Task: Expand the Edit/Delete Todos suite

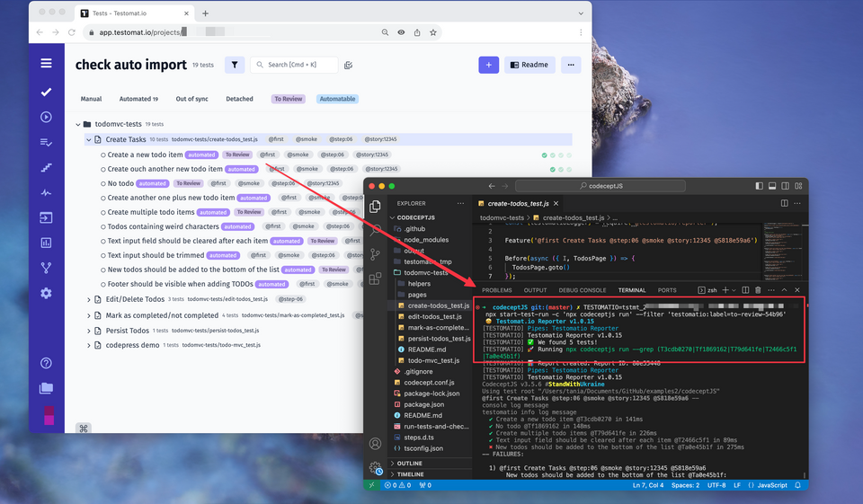Action: click(x=89, y=299)
